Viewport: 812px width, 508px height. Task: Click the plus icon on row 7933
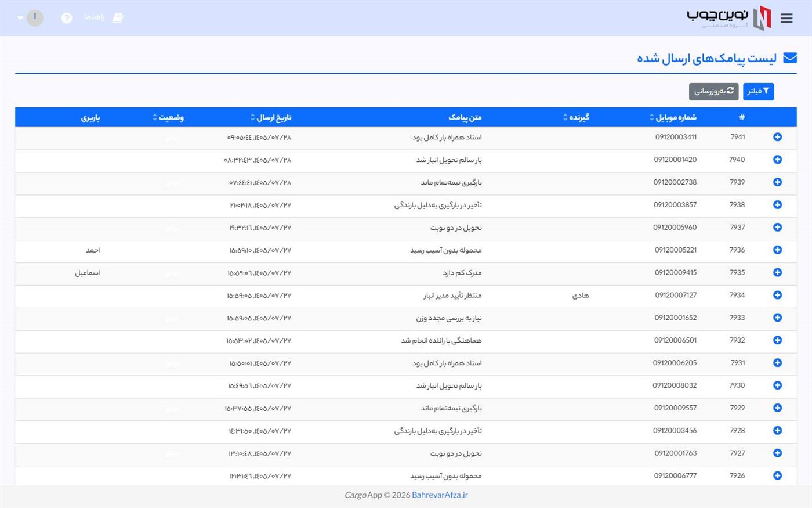click(x=777, y=318)
